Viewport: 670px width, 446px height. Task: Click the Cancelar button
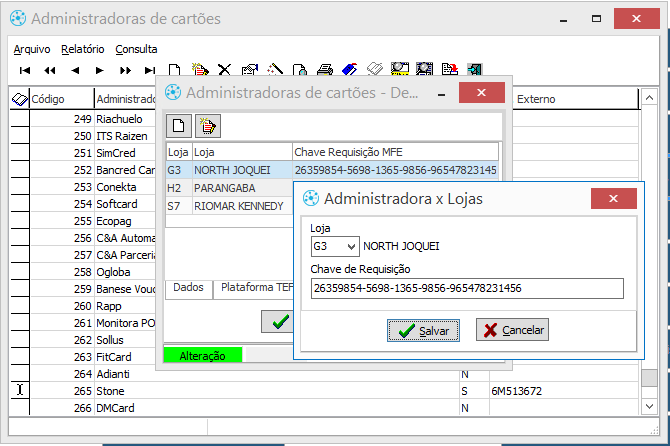tap(512, 330)
